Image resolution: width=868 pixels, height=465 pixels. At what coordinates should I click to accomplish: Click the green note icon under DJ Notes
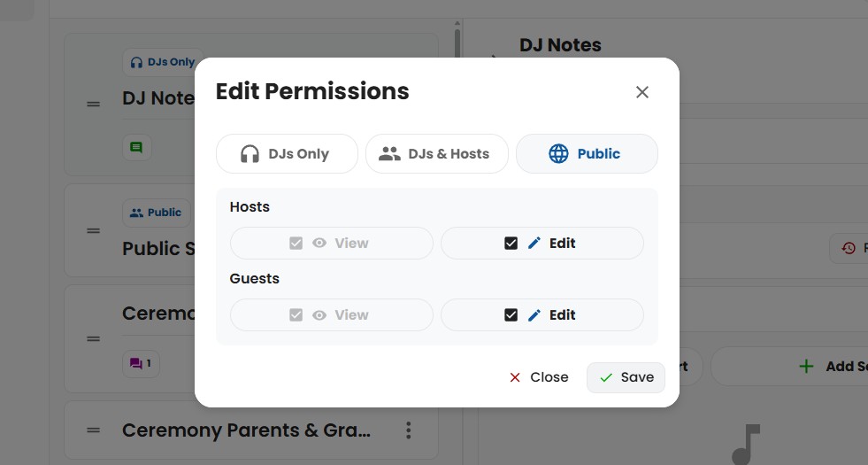click(x=136, y=147)
